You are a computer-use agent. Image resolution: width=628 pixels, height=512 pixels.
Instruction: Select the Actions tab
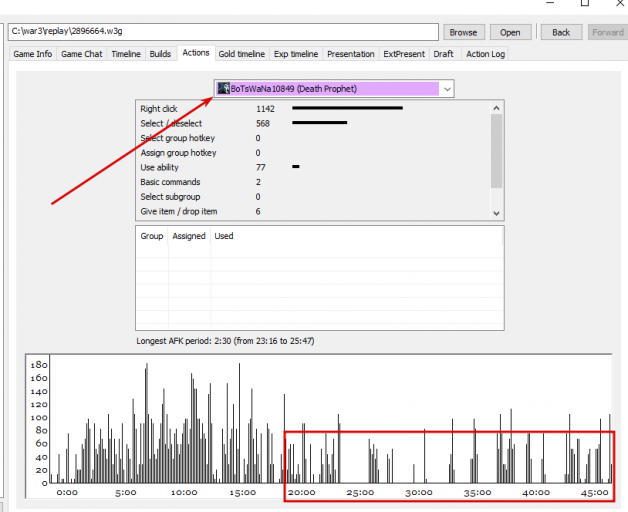click(196, 53)
